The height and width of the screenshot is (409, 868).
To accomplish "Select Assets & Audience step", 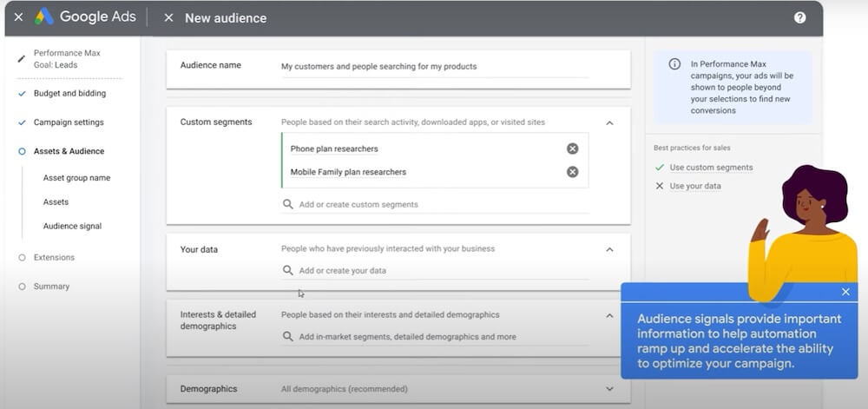I will coord(69,151).
